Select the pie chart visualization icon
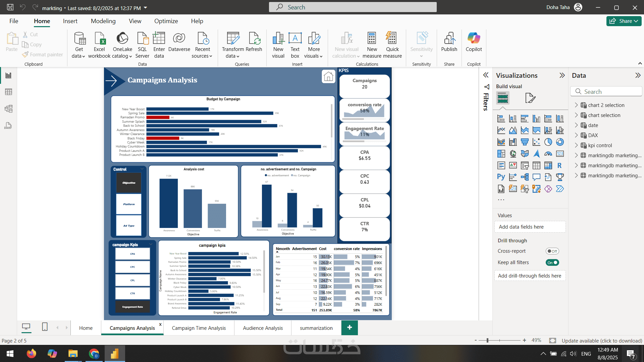 (x=548, y=142)
